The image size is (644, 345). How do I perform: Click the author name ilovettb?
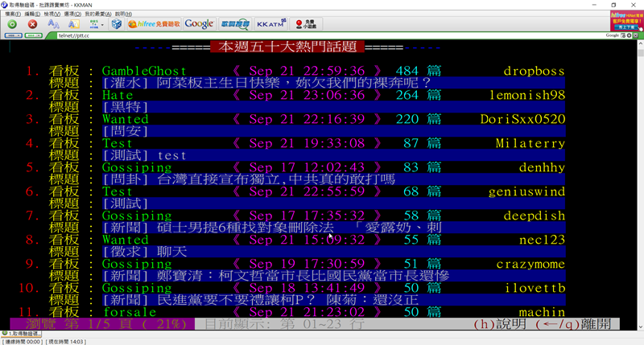(535, 289)
